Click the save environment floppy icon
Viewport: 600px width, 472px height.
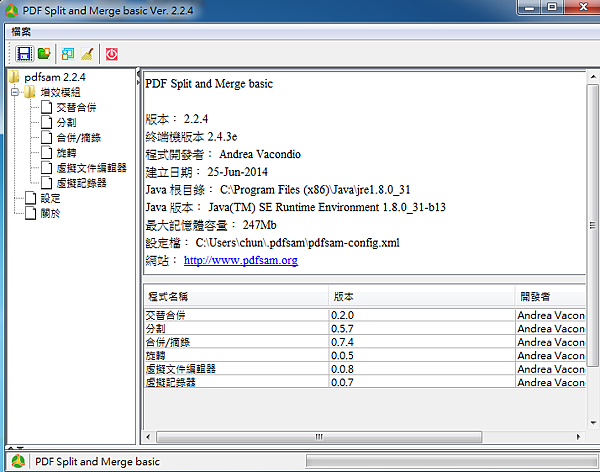click(24, 54)
